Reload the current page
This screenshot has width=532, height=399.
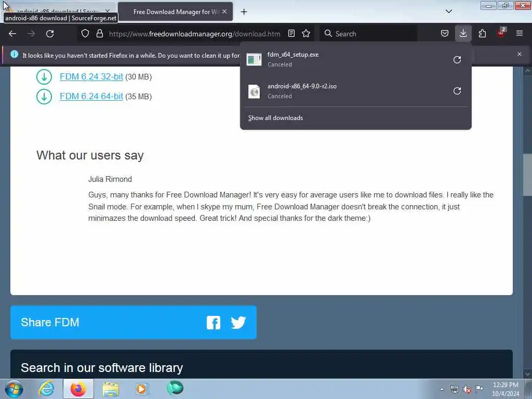(x=50, y=34)
